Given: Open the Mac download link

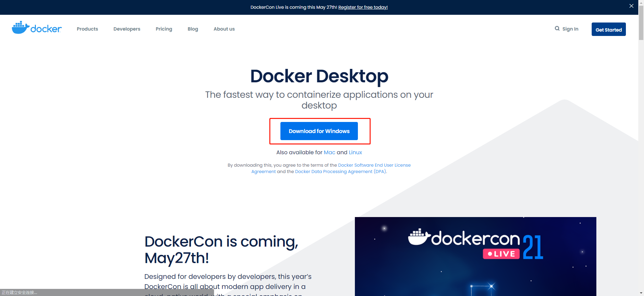Looking at the screenshot, I should pos(329,152).
